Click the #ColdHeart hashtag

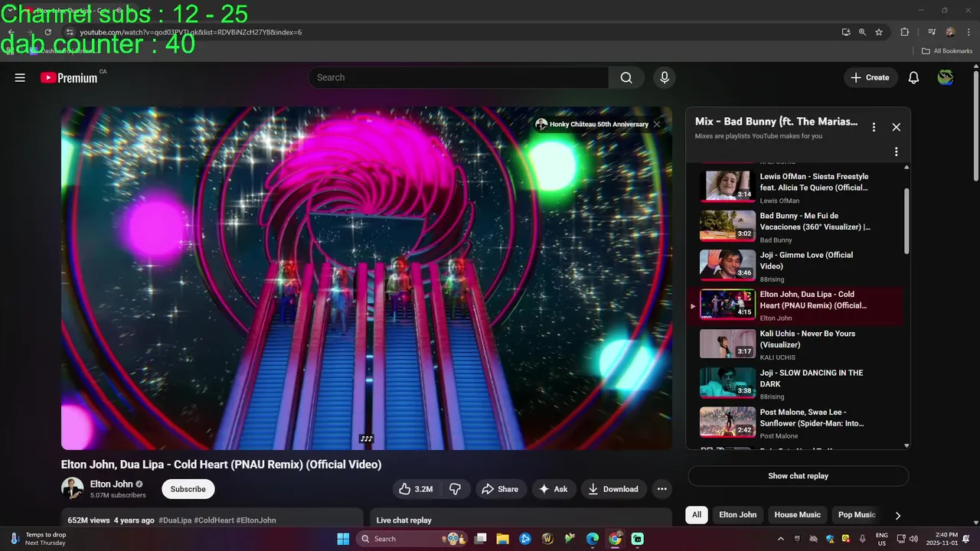point(214,520)
